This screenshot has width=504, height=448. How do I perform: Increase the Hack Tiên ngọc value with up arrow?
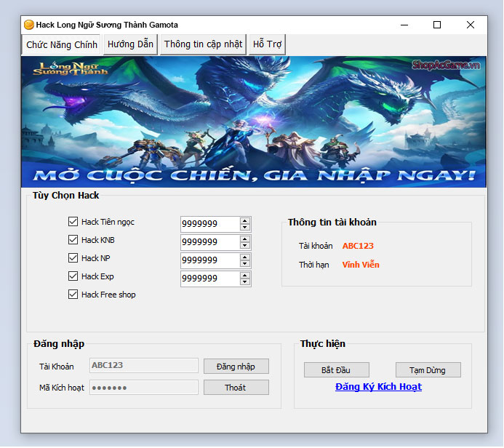[245, 221]
